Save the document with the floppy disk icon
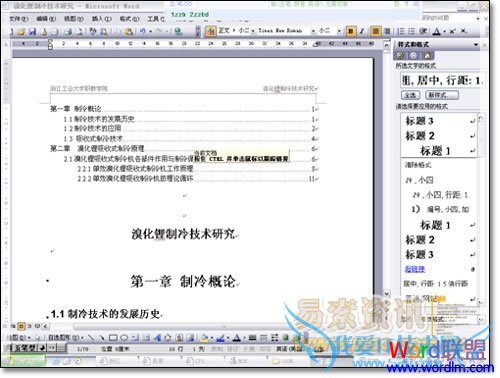This screenshot has height=378, width=500. pyautogui.click(x=32, y=32)
